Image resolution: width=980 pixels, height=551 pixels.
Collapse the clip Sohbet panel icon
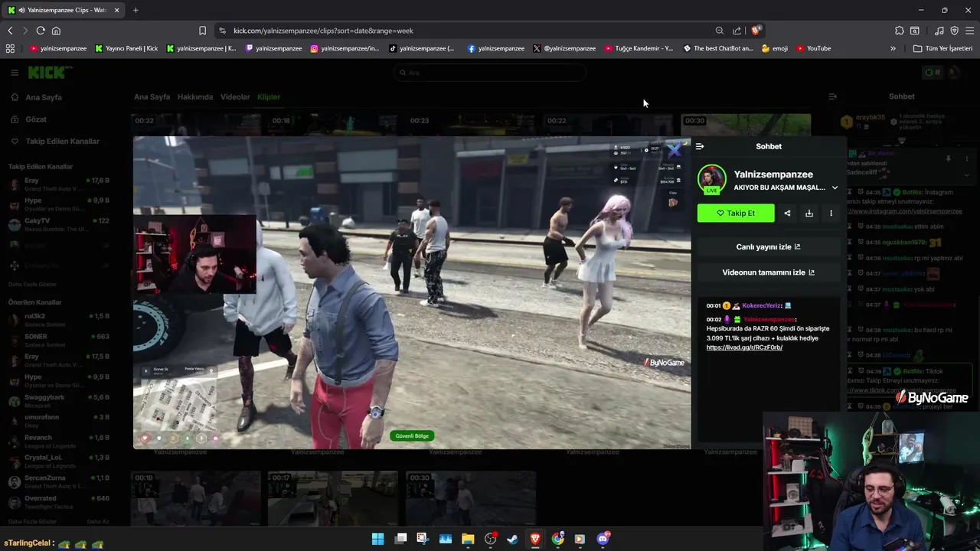(x=700, y=146)
